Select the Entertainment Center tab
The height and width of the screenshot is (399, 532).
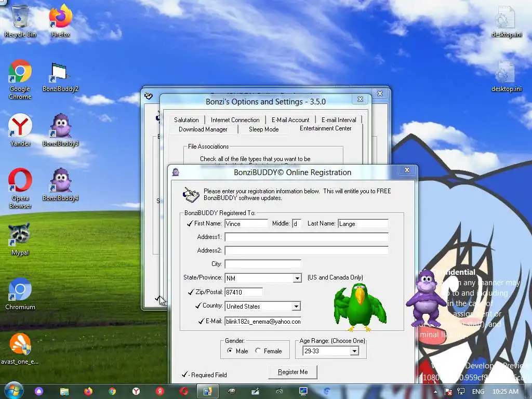pyautogui.click(x=325, y=128)
